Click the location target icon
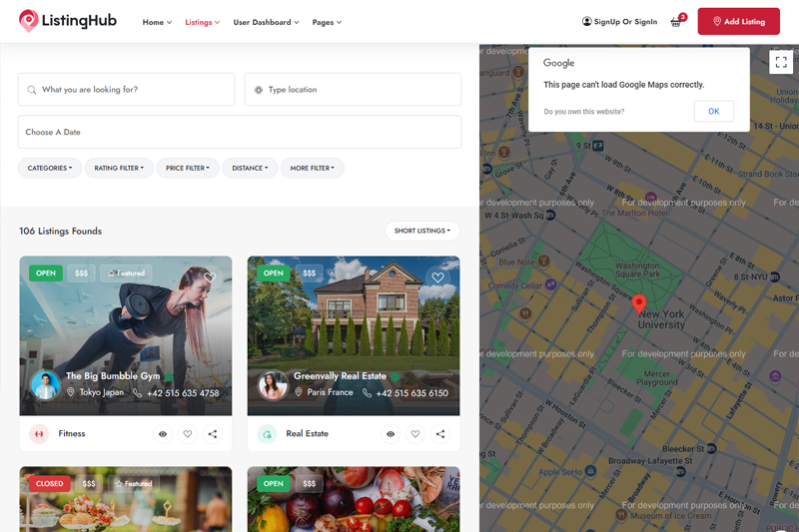The image size is (799, 532). point(259,90)
